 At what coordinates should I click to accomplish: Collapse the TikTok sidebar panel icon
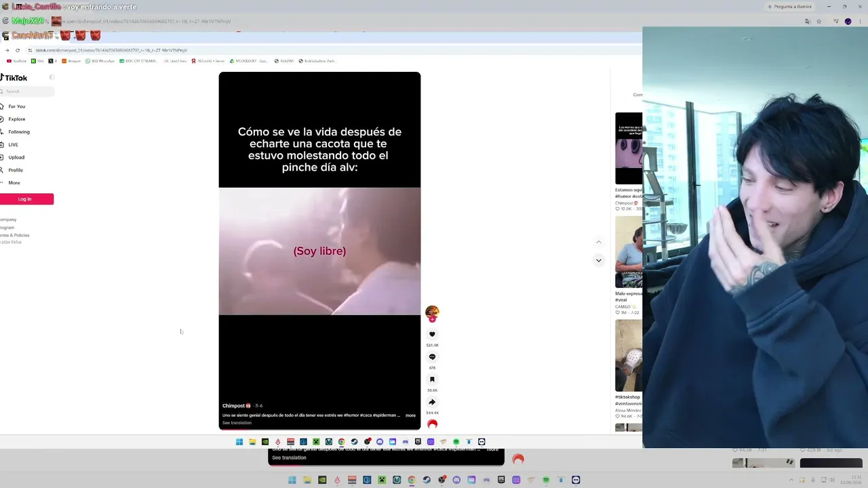click(x=52, y=77)
